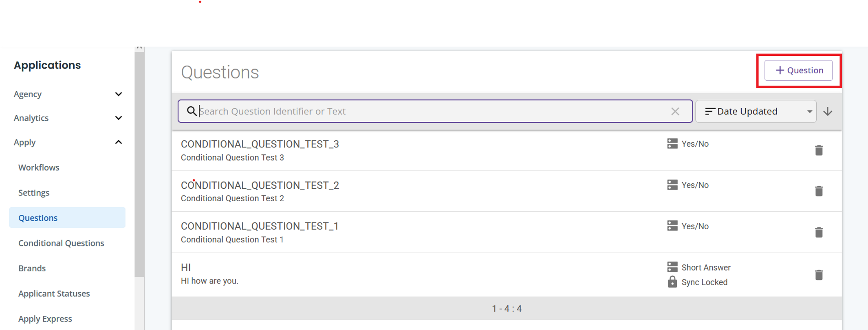Click the search magnifier icon

192,111
